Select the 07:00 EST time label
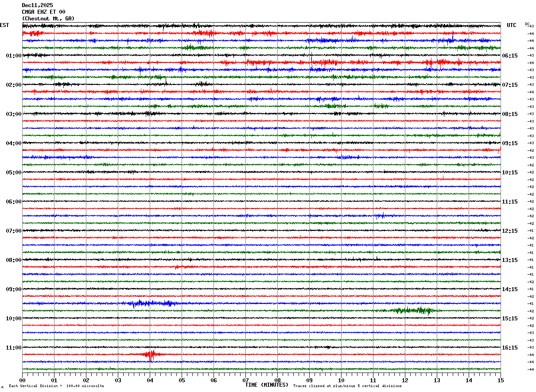 [14, 231]
